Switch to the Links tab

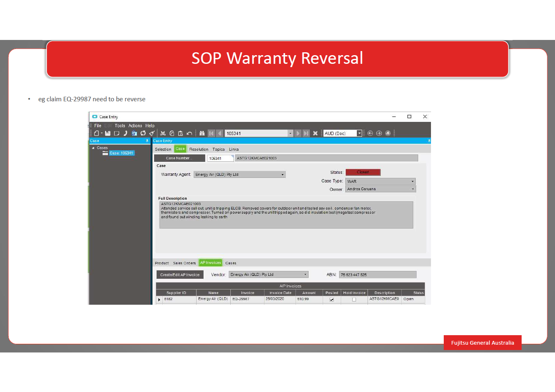point(234,149)
